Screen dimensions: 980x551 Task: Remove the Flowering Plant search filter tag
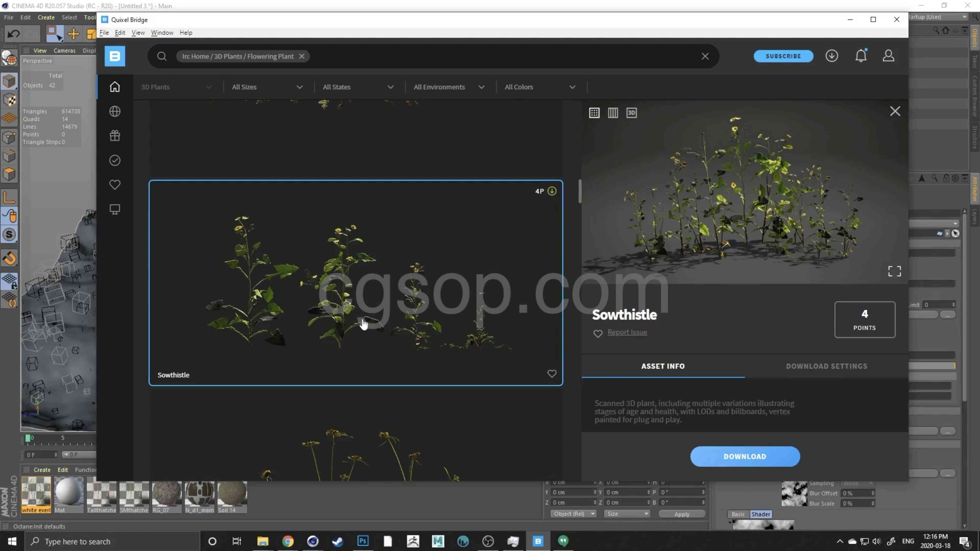coord(302,56)
